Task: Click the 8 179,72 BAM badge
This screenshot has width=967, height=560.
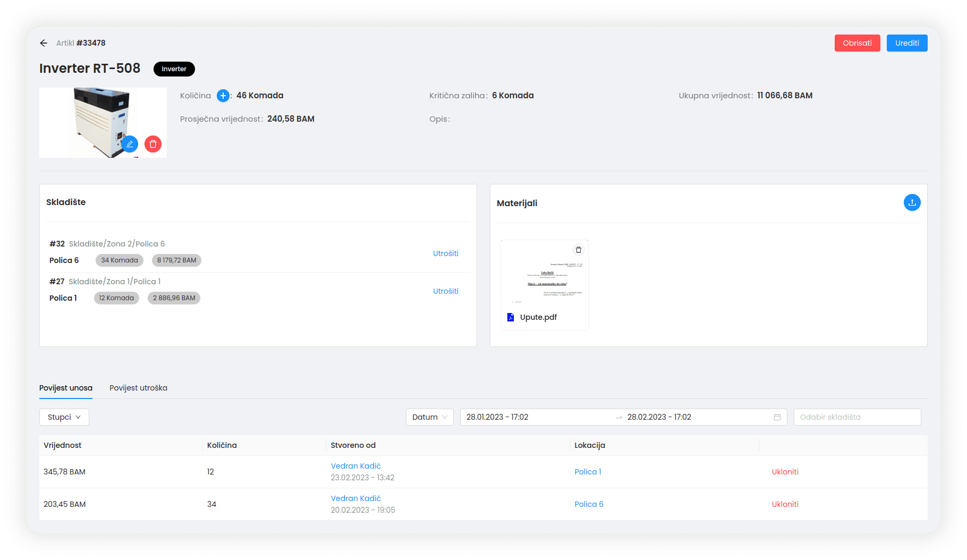Action: point(176,260)
